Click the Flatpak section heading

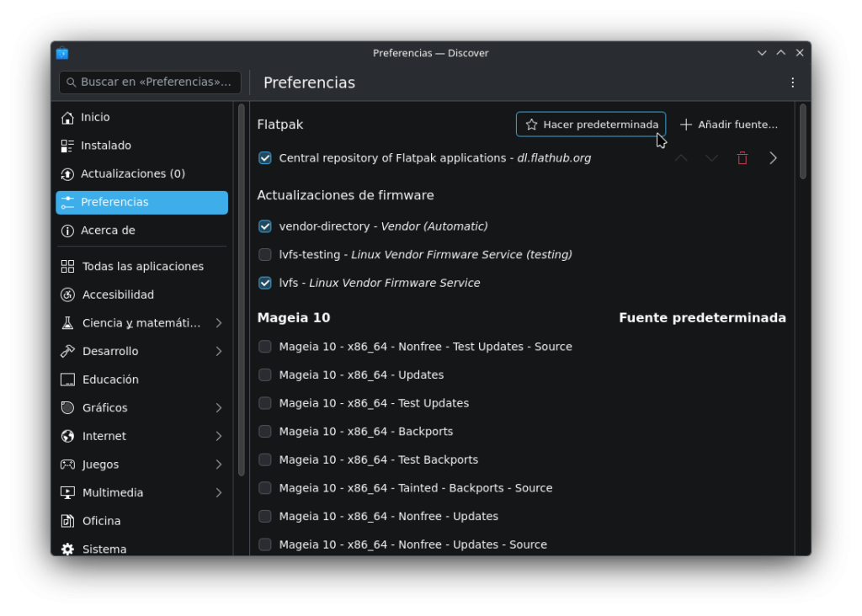click(280, 125)
